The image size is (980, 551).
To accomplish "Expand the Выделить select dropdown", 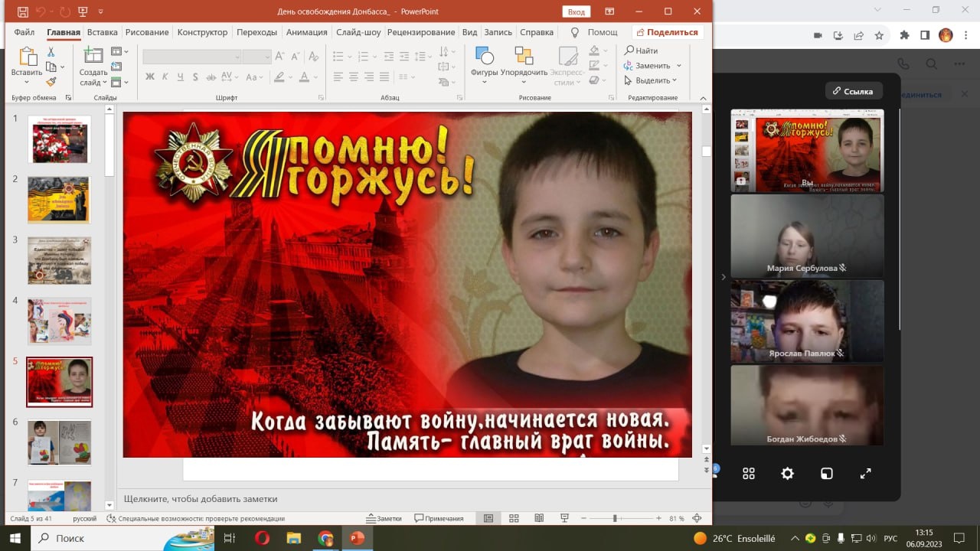I will [675, 80].
